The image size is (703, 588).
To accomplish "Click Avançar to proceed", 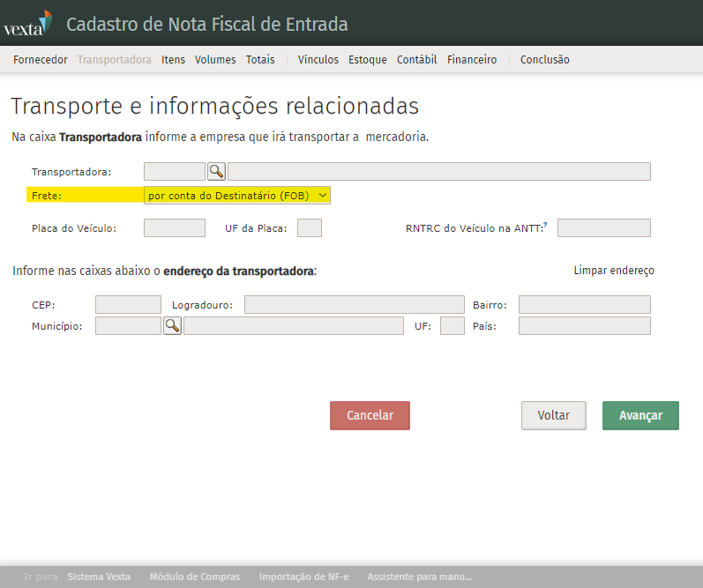I will (640, 415).
